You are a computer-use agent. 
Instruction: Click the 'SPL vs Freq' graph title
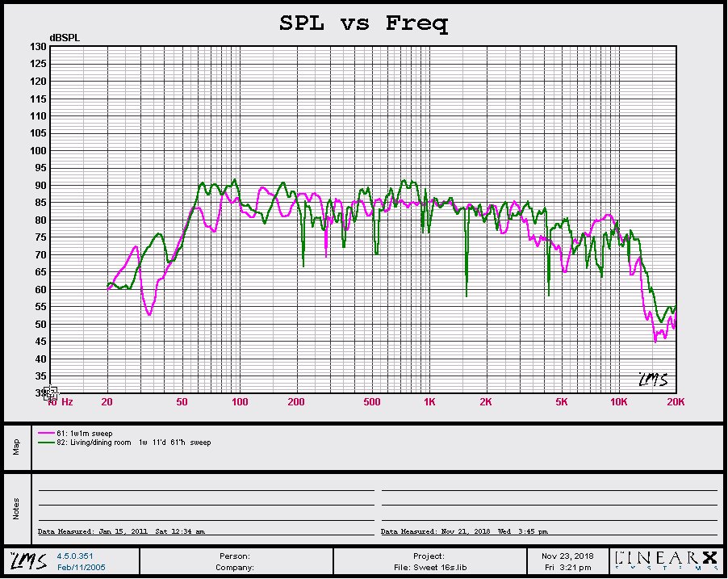363,23
